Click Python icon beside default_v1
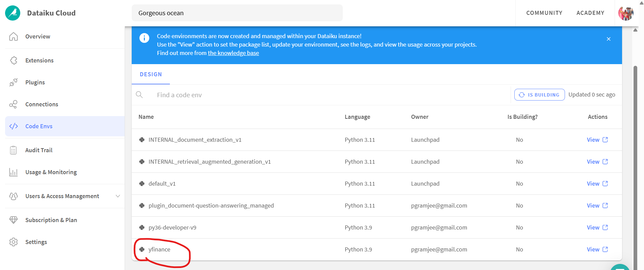Viewport: 644px width, 270px height. (x=142, y=184)
